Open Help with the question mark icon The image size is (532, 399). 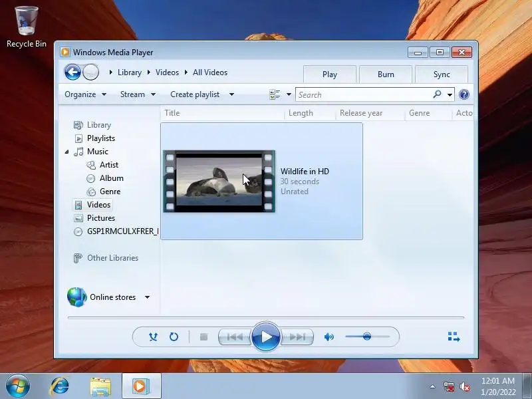(x=464, y=94)
